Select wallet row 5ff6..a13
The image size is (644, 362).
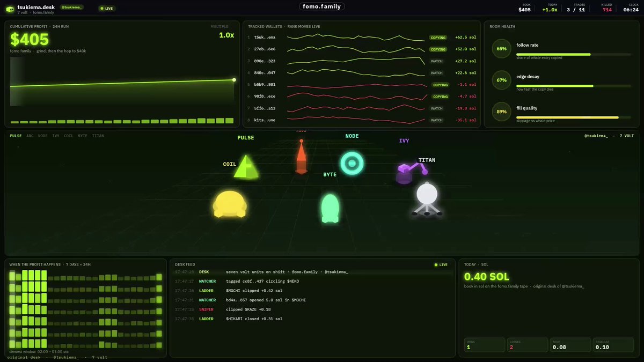[x=362, y=108]
